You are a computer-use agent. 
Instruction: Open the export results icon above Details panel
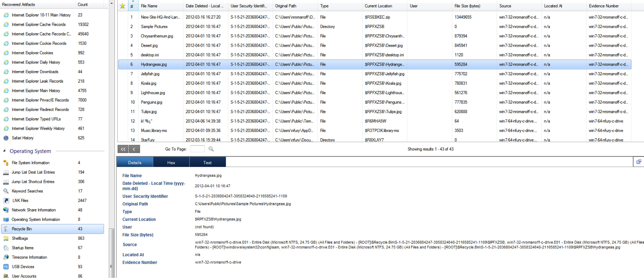pyautogui.click(x=639, y=162)
